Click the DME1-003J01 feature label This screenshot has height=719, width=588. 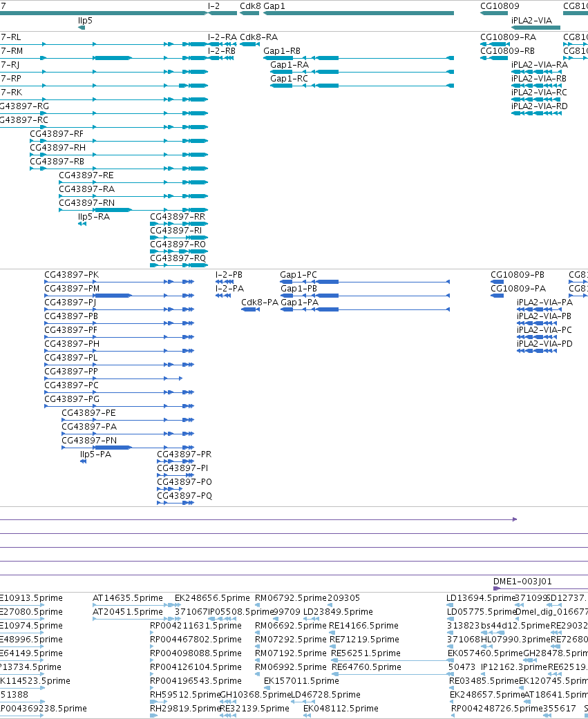click(522, 582)
